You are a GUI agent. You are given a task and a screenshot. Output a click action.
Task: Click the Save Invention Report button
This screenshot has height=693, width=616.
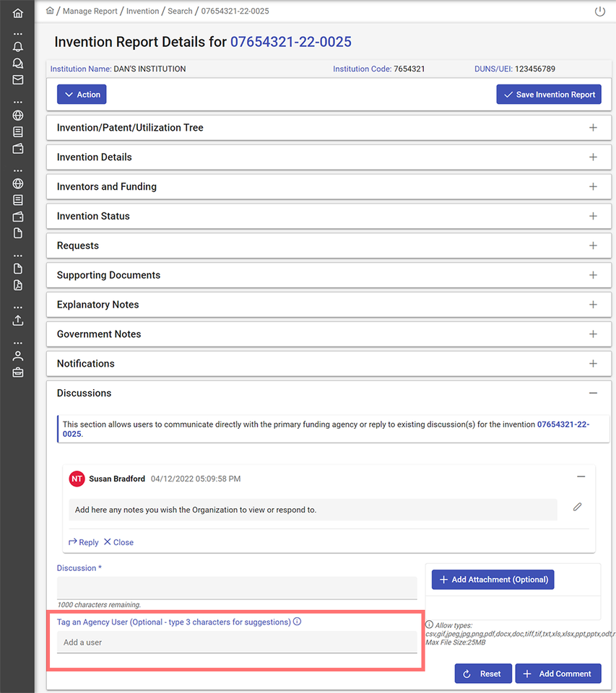pos(549,94)
